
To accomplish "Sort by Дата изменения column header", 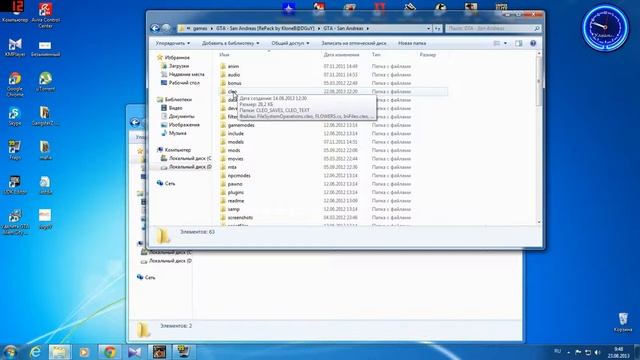I will pyautogui.click(x=341, y=55).
